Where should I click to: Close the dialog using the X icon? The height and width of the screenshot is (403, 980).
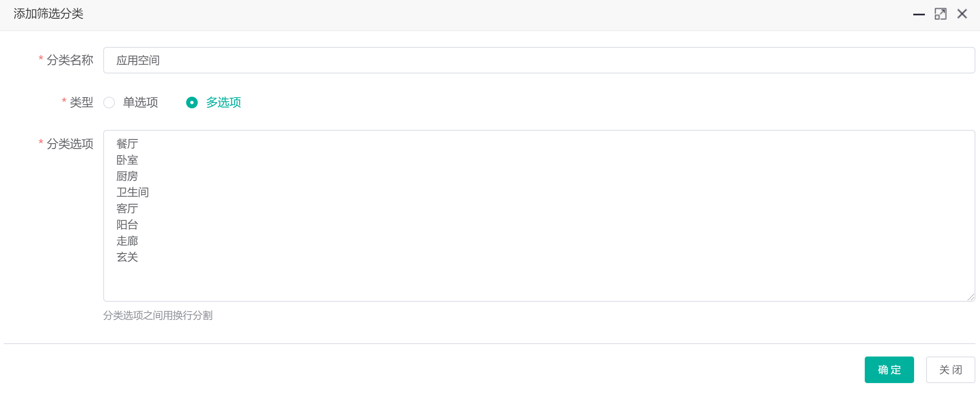click(962, 14)
